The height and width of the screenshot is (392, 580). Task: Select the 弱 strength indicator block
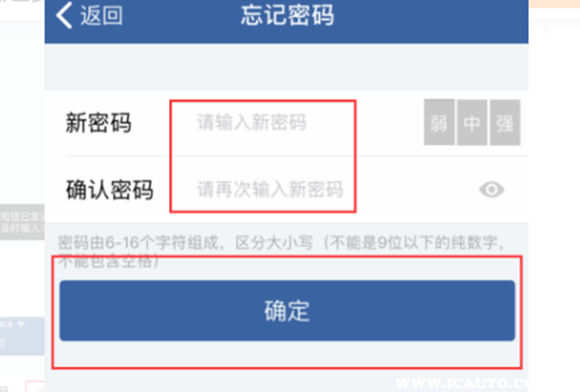click(439, 123)
